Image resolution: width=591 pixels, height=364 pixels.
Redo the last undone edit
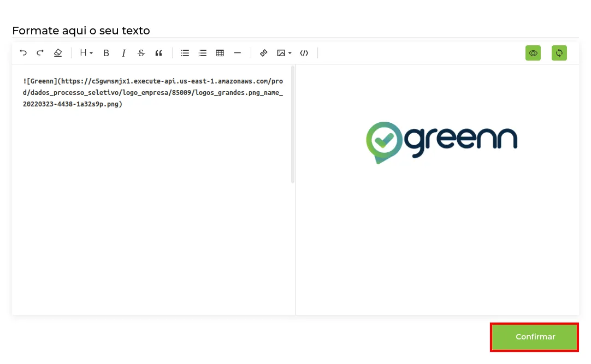40,53
